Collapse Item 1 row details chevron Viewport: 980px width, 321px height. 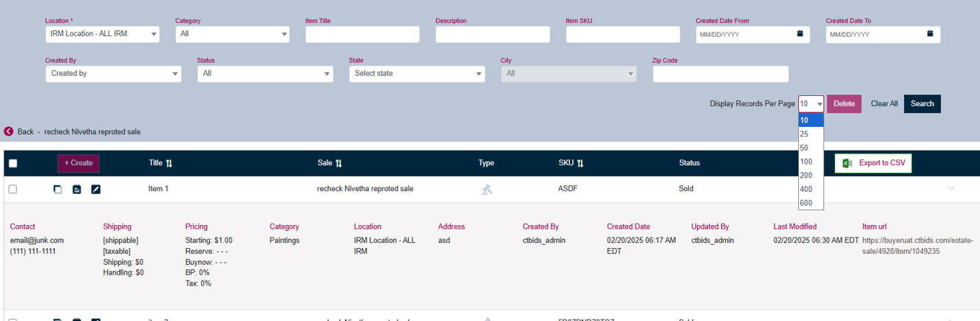(x=951, y=189)
